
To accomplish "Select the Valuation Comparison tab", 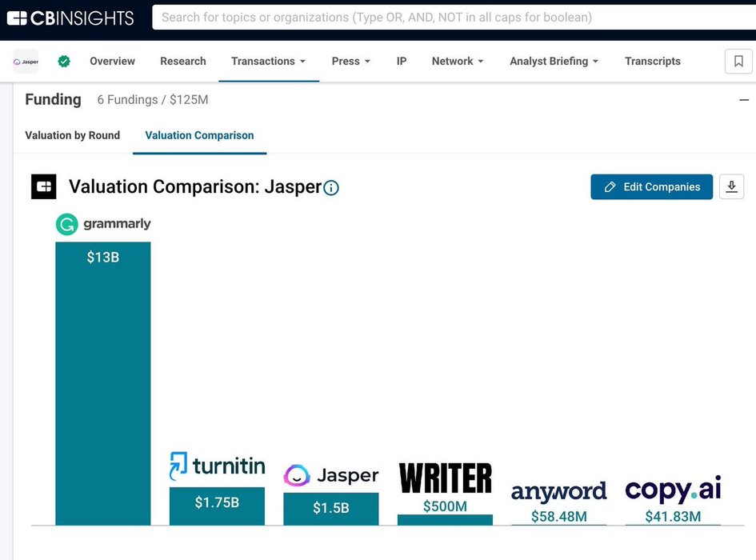I will [x=199, y=135].
